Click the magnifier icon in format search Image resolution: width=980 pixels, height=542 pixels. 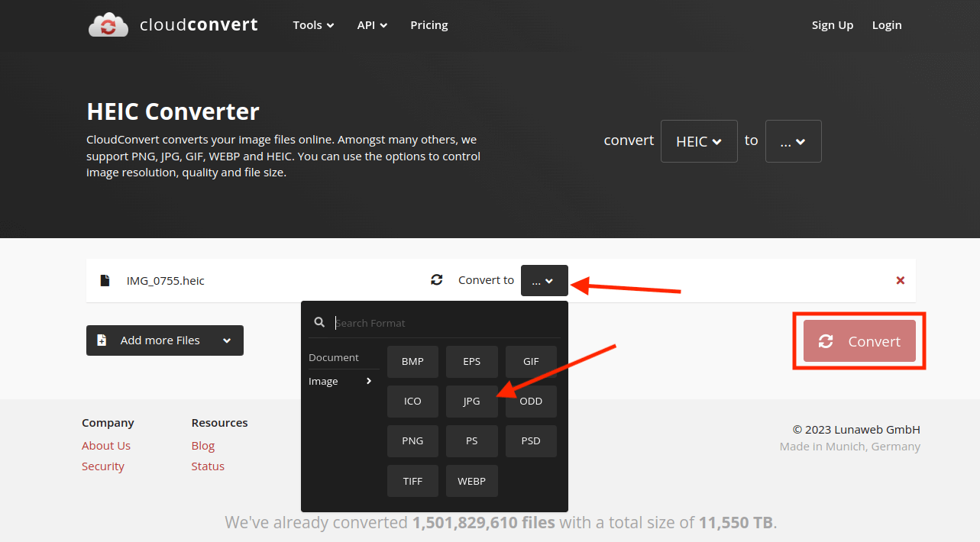320,323
